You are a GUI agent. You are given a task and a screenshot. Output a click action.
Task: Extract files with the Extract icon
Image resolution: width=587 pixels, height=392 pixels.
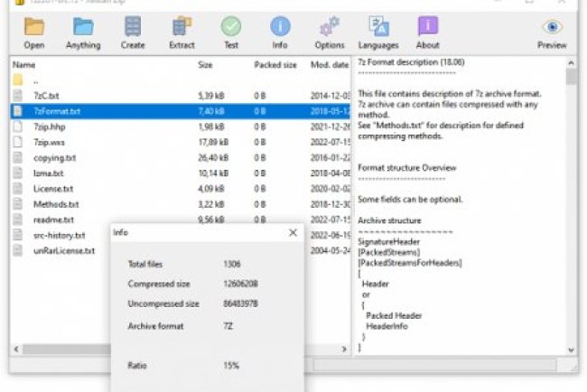(182, 27)
